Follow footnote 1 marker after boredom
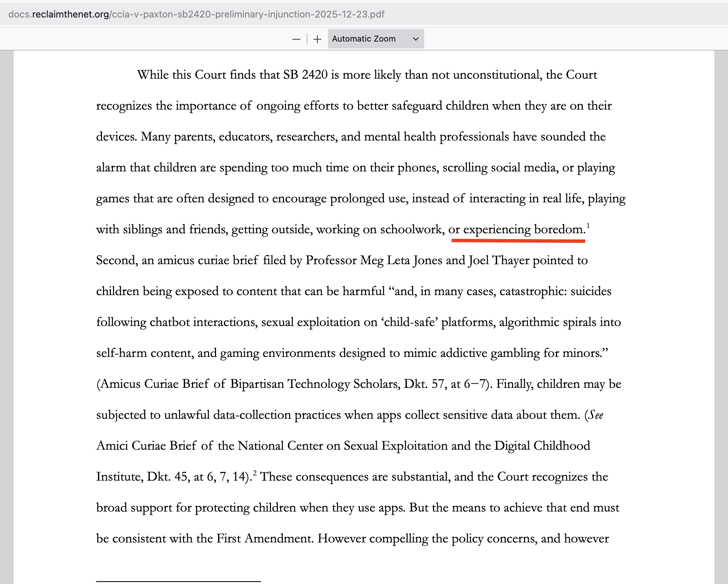 coord(588,226)
